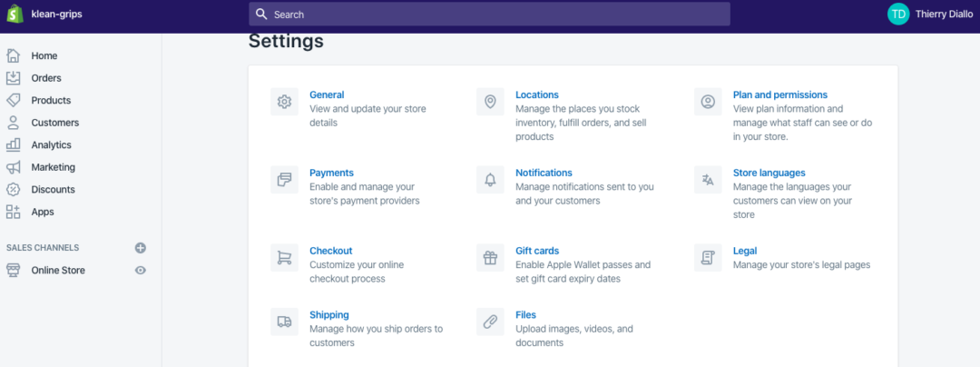Screen dimensions: 980x367
Task: Open the Store languages translate icon
Action: (708, 180)
